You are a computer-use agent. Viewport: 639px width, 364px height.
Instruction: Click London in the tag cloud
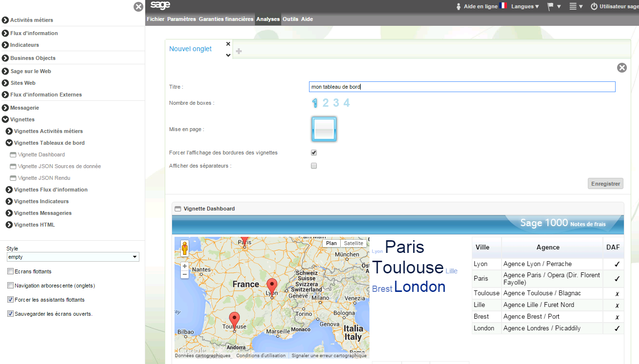tap(420, 287)
